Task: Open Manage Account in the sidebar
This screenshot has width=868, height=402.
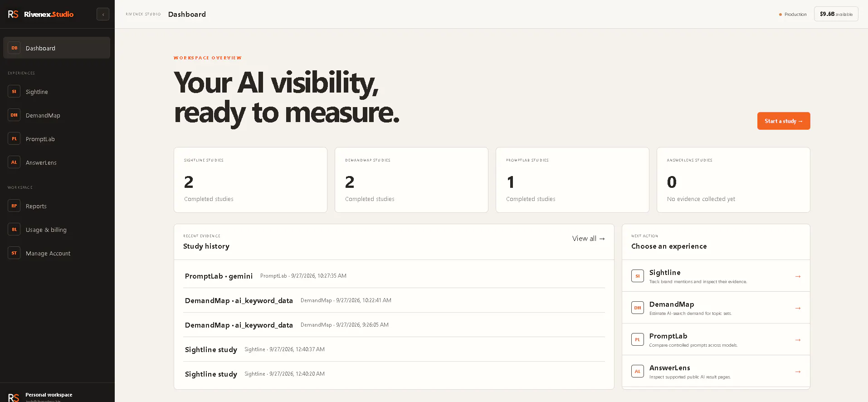Action: coord(57,253)
